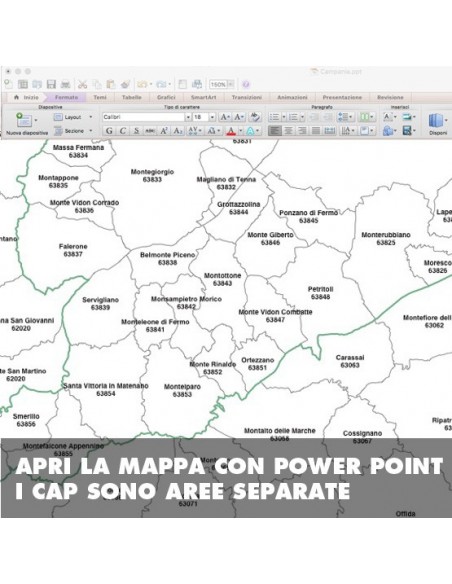Increase font size with A button

coord(225,117)
